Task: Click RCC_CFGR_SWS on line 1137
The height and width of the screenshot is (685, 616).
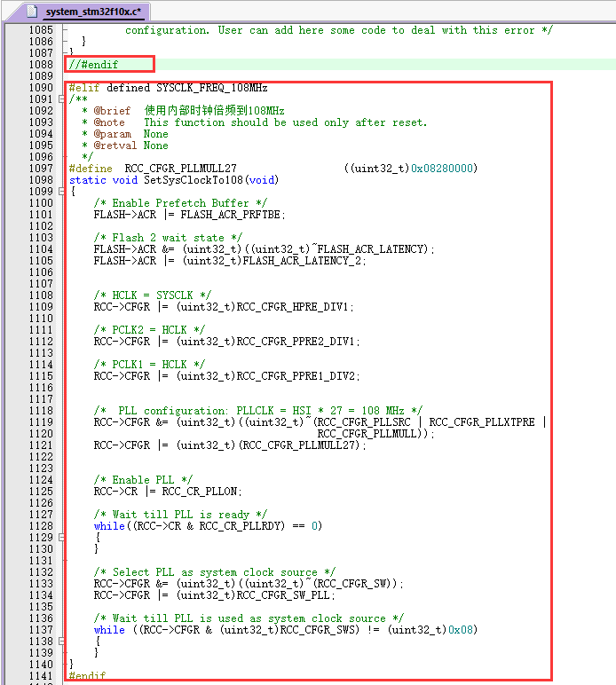Action: (x=318, y=630)
